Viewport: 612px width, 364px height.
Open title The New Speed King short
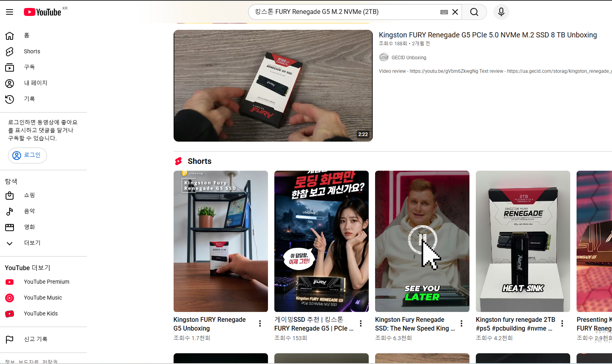click(415, 324)
